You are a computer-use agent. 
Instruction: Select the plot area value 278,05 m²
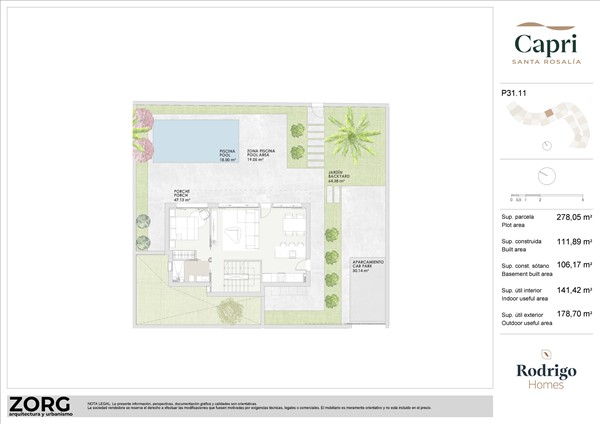click(572, 217)
